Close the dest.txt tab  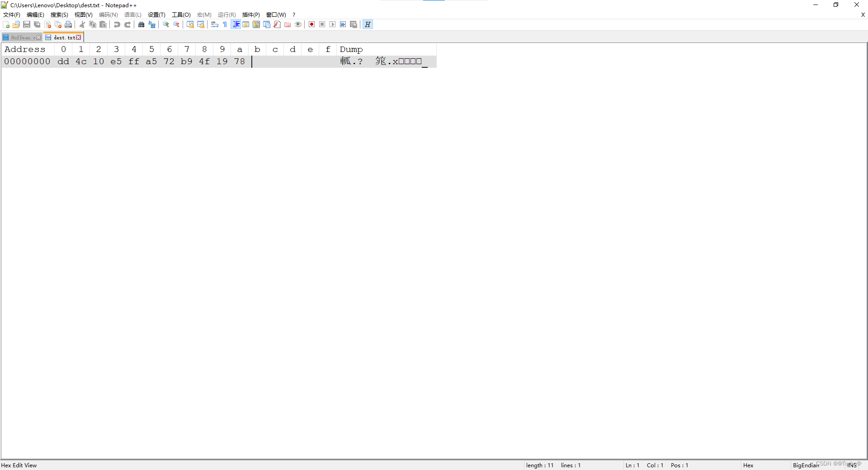click(x=79, y=37)
